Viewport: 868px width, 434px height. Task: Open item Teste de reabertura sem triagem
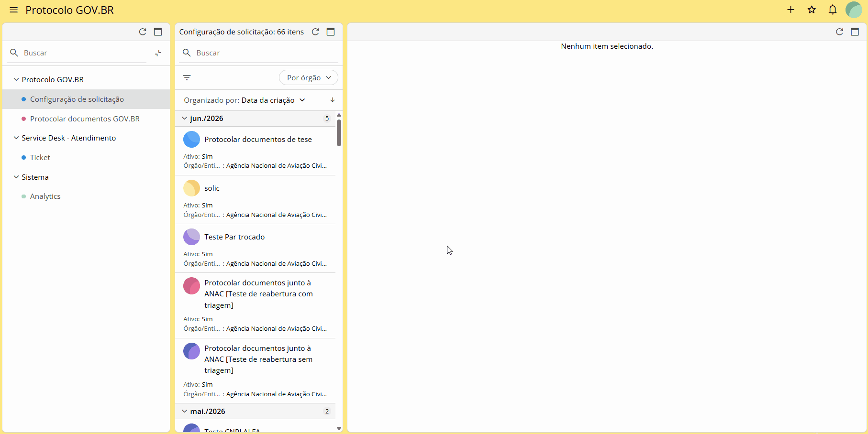255,371
